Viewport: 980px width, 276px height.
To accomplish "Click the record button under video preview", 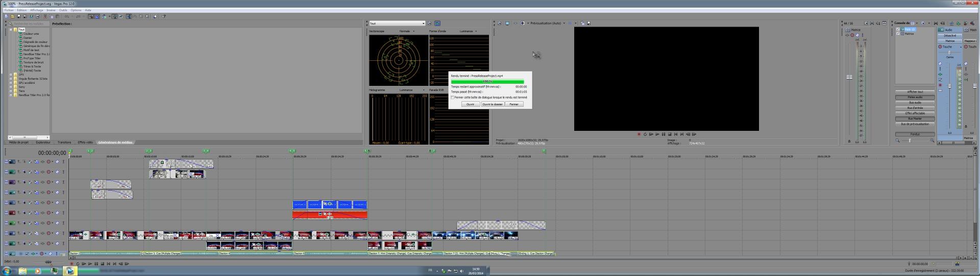I will coord(639,134).
